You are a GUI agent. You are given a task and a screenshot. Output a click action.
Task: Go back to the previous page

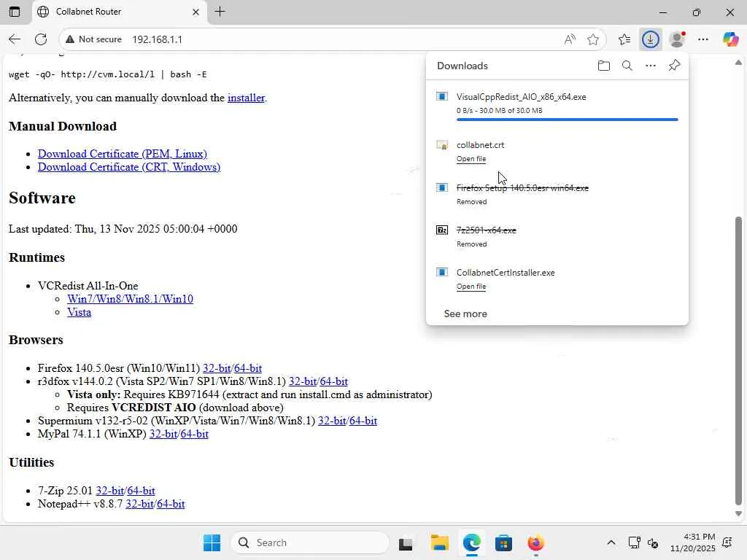coord(15,39)
